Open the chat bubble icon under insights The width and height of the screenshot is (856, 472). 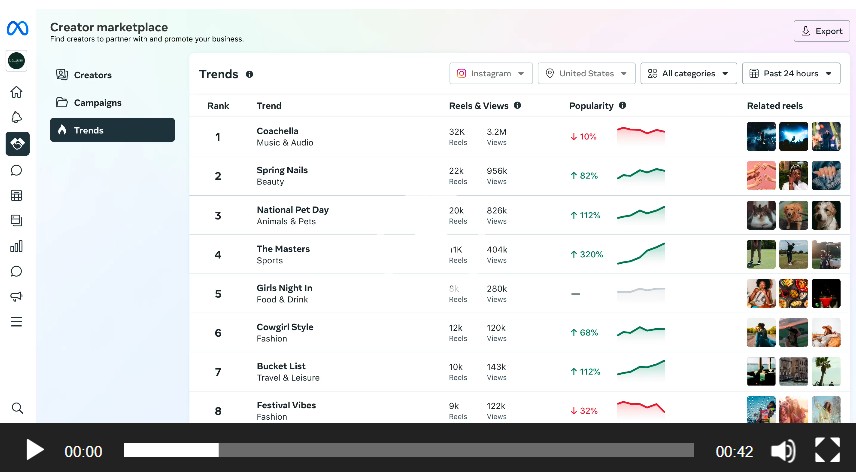coord(16,271)
